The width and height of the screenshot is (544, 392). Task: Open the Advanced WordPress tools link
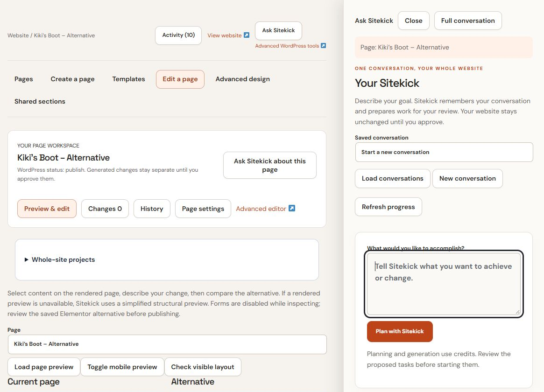(x=287, y=46)
